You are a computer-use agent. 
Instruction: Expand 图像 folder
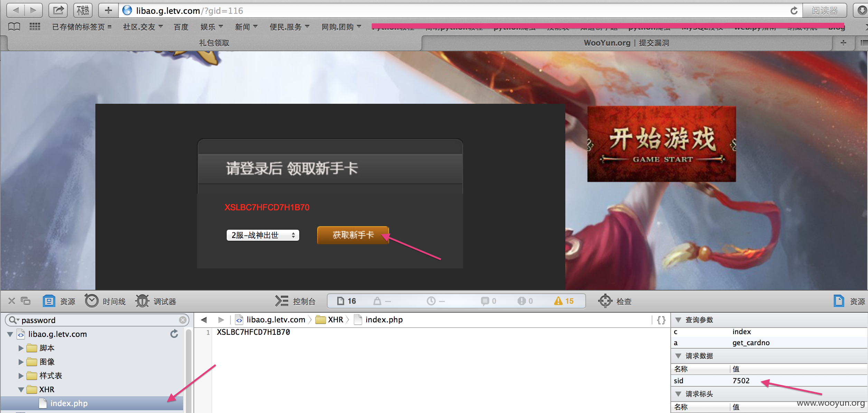tap(21, 362)
